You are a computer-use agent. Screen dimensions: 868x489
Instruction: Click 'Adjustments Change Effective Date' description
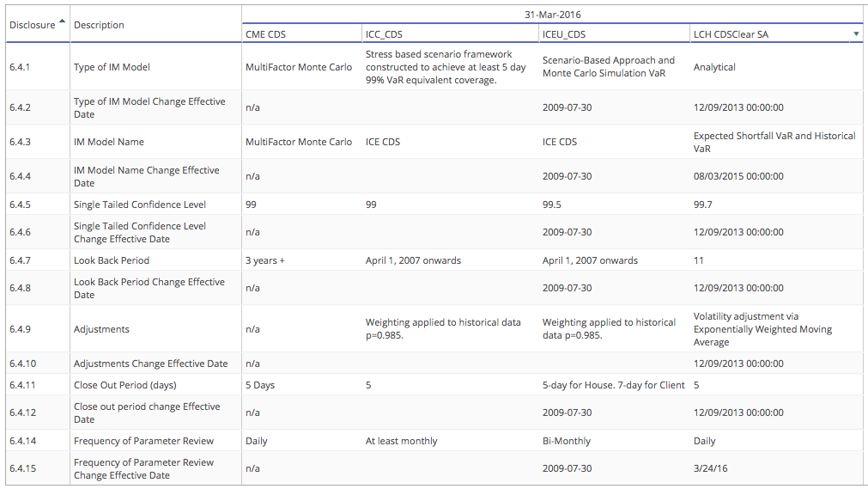[x=150, y=364]
